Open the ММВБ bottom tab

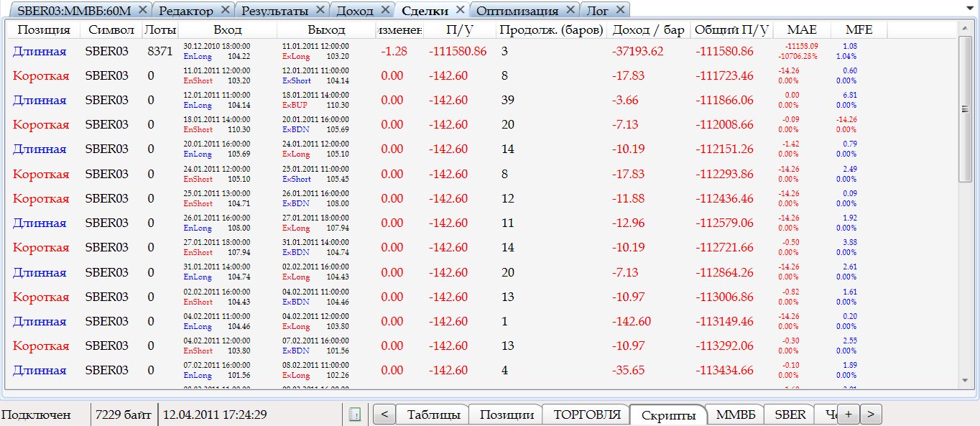pos(735,415)
